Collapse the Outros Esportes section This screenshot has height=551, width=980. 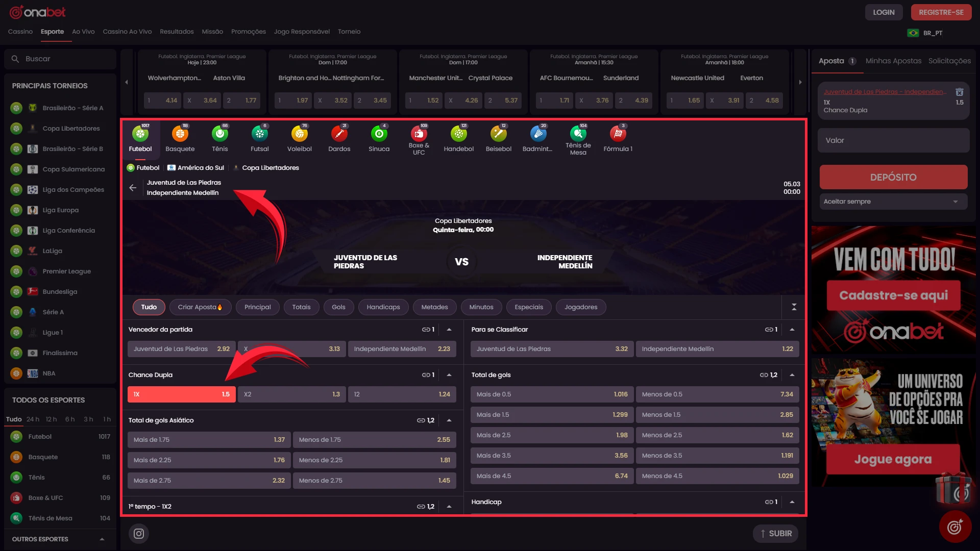(102, 539)
